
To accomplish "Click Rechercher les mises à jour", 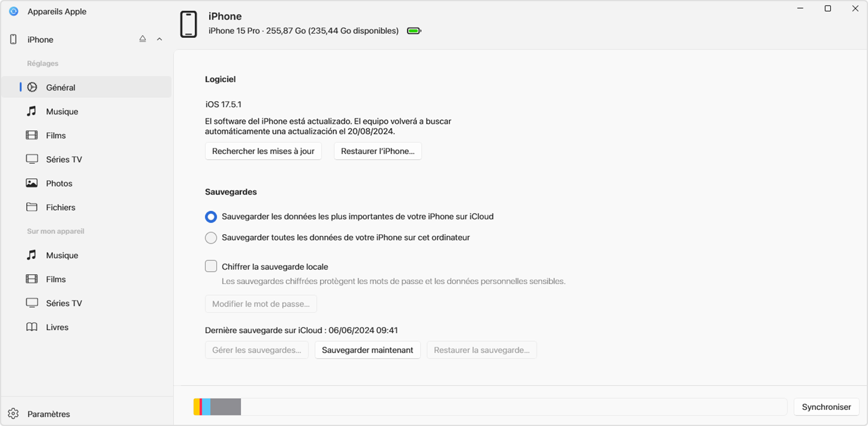I will click(263, 151).
